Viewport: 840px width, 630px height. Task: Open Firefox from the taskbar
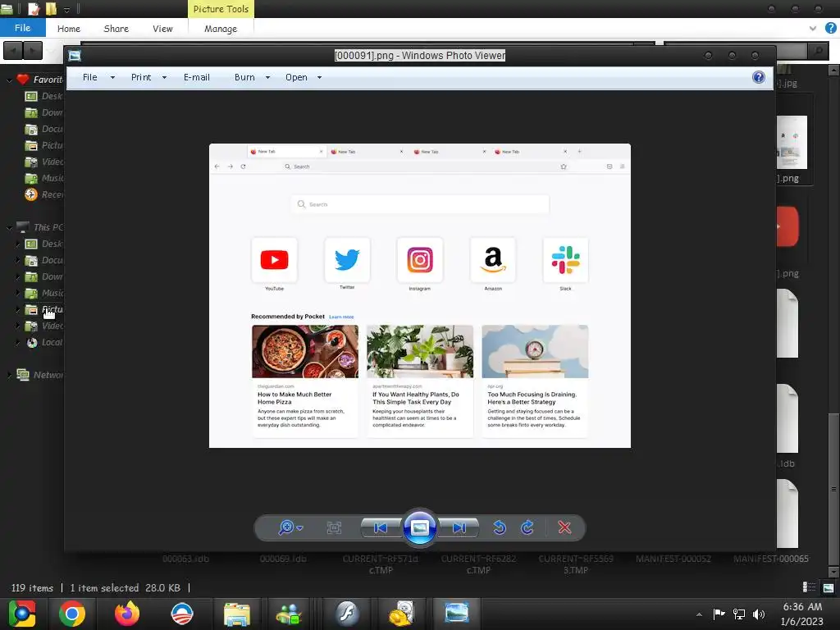click(x=127, y=614)
